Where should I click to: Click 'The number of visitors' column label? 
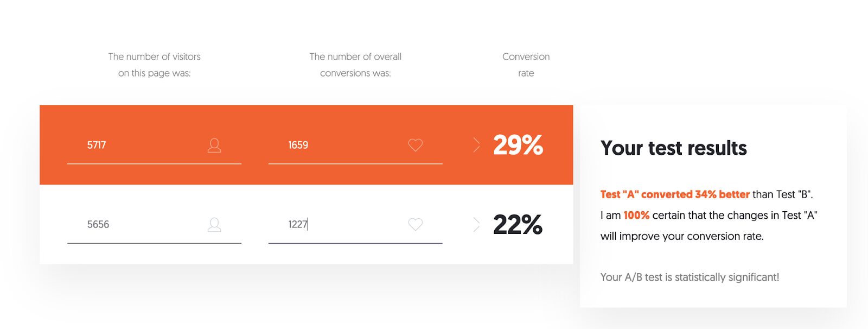[x=155, y=56]
